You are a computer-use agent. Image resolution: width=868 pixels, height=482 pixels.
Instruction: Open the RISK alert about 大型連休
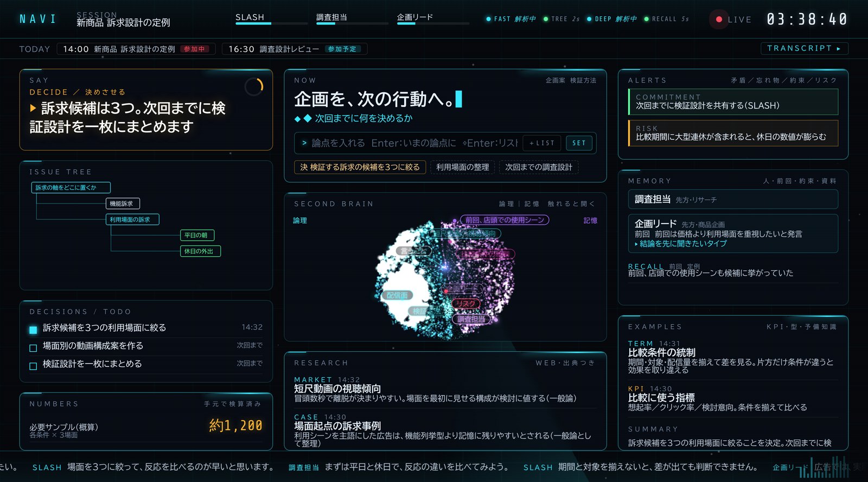click(x=733, y=133)
